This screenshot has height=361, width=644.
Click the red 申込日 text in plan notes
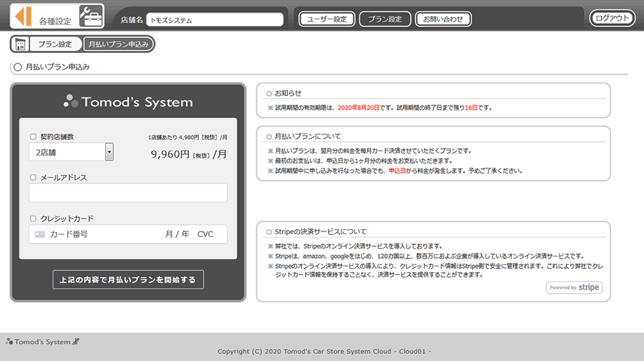(x=397, y=170)
